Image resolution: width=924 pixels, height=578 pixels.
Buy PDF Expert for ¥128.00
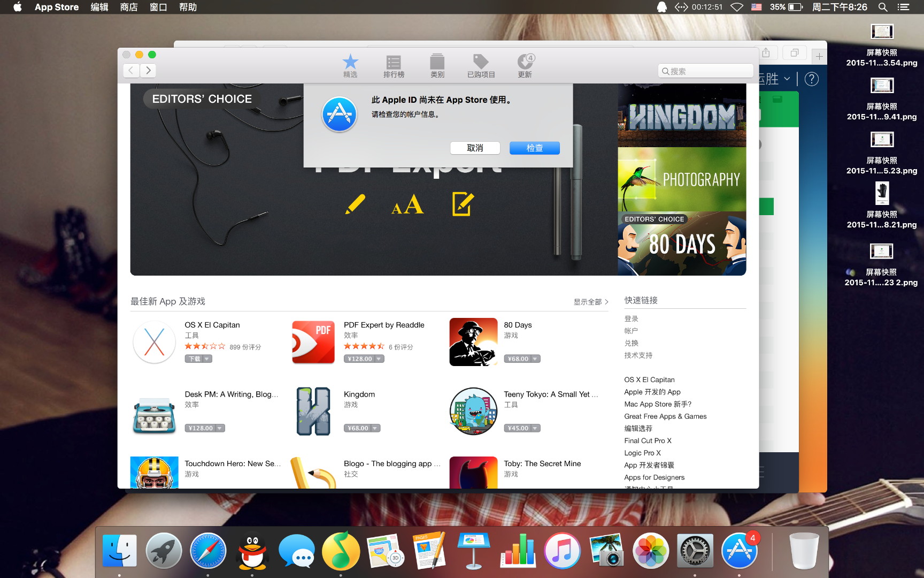click(359, 359)
